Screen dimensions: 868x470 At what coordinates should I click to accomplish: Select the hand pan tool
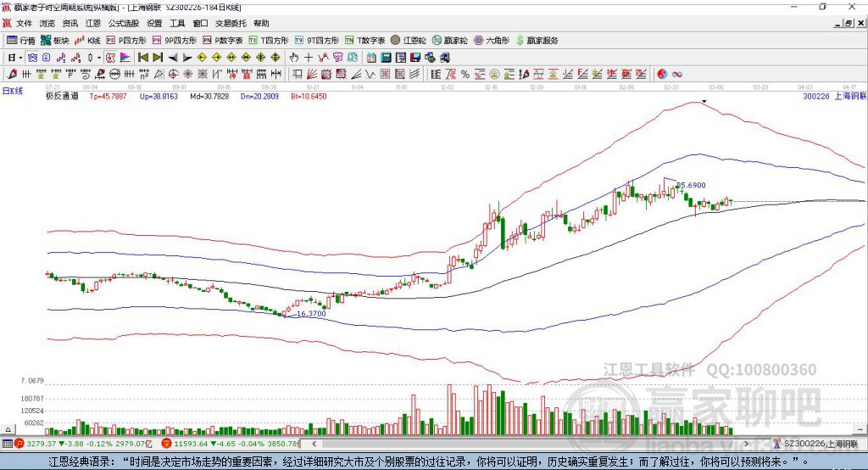tap(294, 58)
